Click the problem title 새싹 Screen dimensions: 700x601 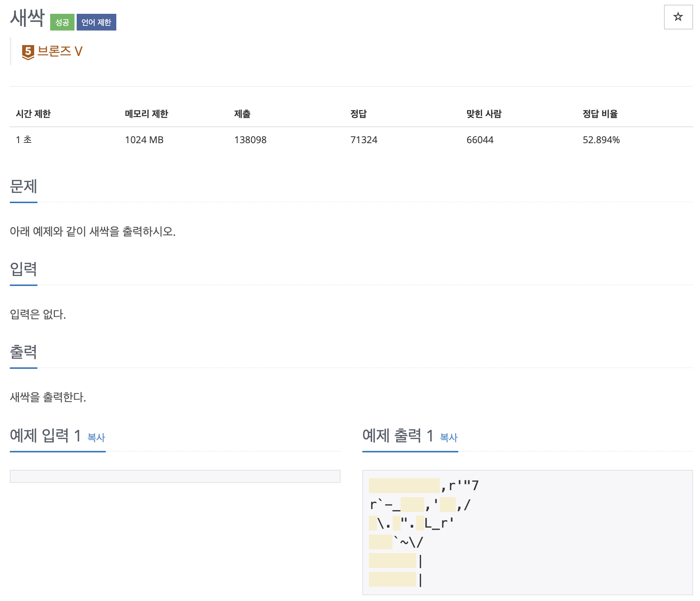(27, 17)
